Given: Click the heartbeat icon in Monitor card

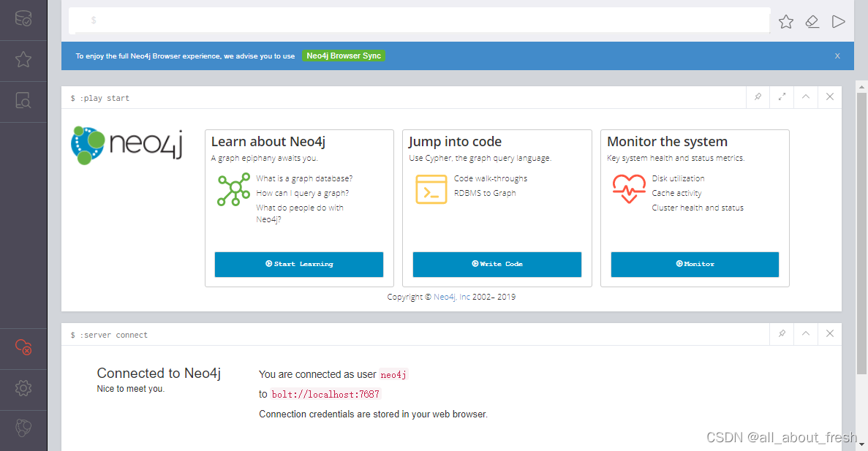Looking at the screenshot, I should [x=629, y=189].
